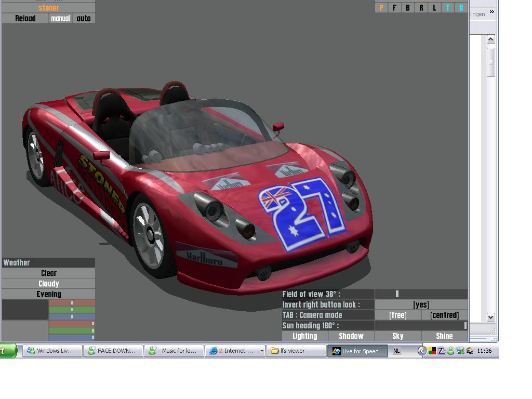Image resolution: width=532 pixels, height=399 pixels.
Task: Set reload mode to manual
Action: coord(60,18)
